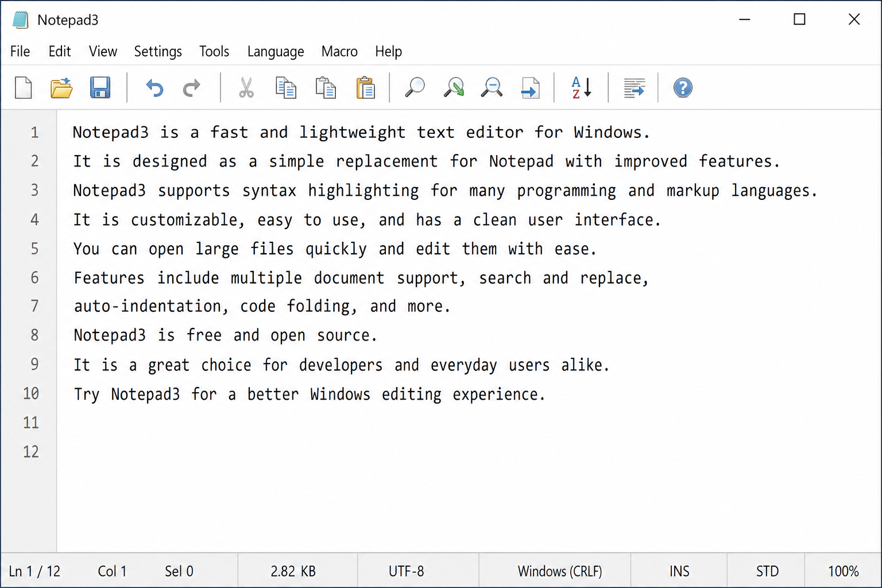Zoom out using the minus magnifier icon
882x588 pixels.
point(492,88)
